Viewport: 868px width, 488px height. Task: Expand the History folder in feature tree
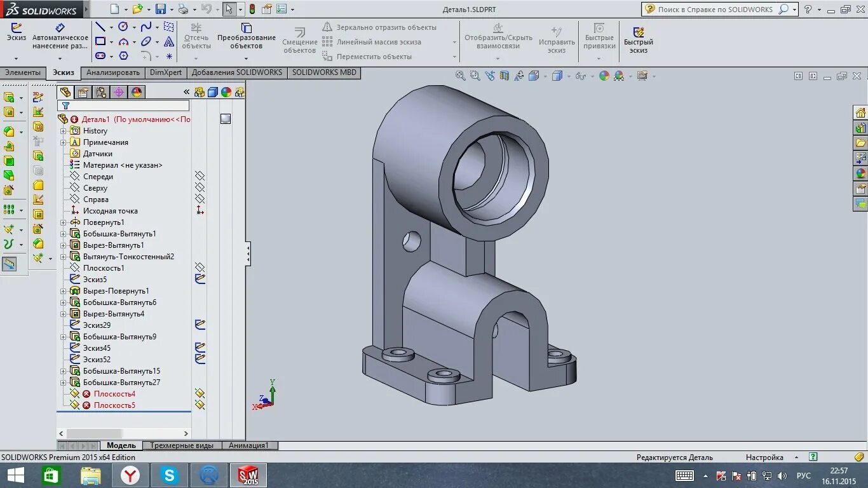pyautogui.click(x=62, y=130)
